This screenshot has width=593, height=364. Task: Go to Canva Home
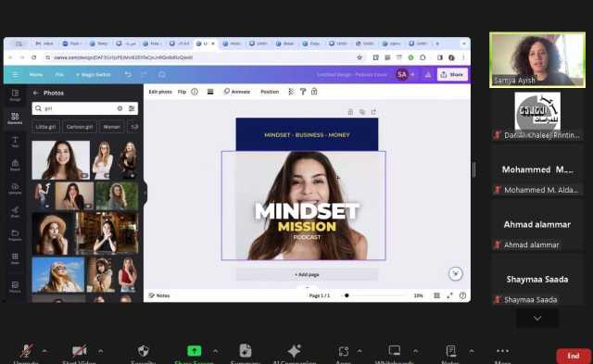pyautogui.click(x=36, y=74)
